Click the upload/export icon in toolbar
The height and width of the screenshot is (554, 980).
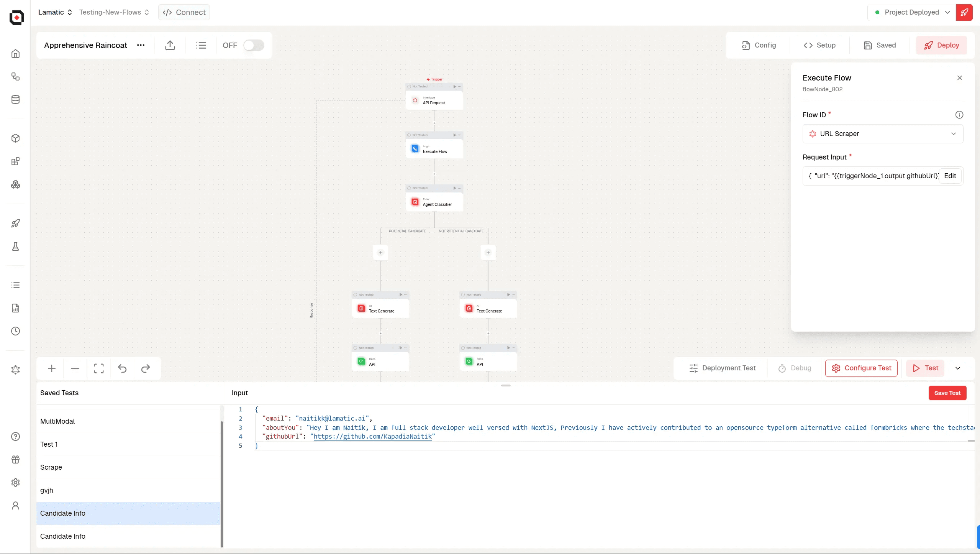coord(170,45)
